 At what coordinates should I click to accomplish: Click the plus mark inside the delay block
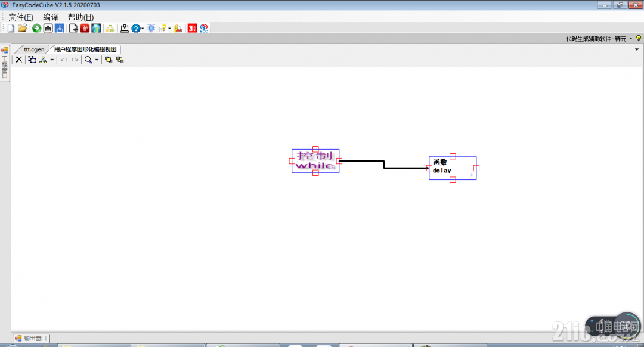click(472, 175)
